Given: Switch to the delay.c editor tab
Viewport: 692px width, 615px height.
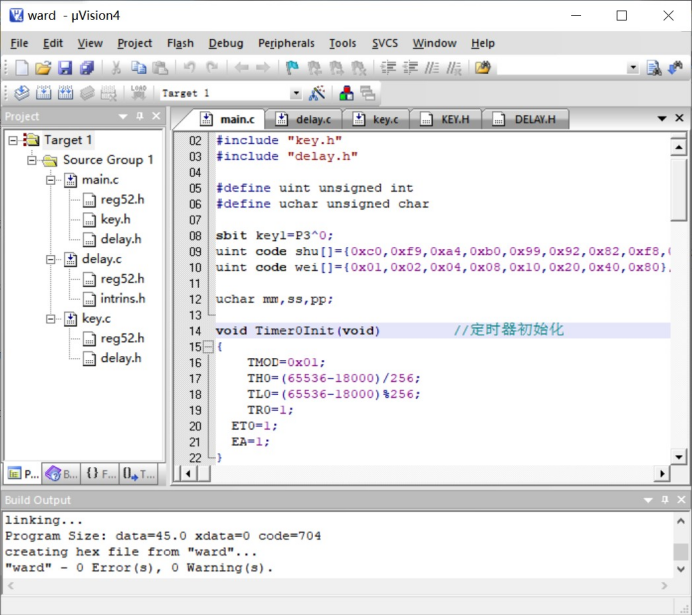Looking at the screenshot, I should click(304, 119).
